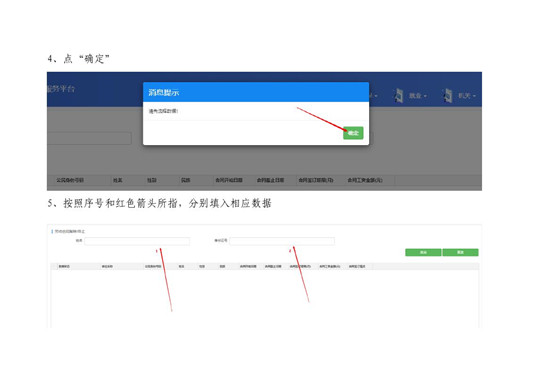The width and height of the screenshot is (550, 389).
Task: Open the 就业 dropdown menu in the top navigation
Action: point(417,95)
